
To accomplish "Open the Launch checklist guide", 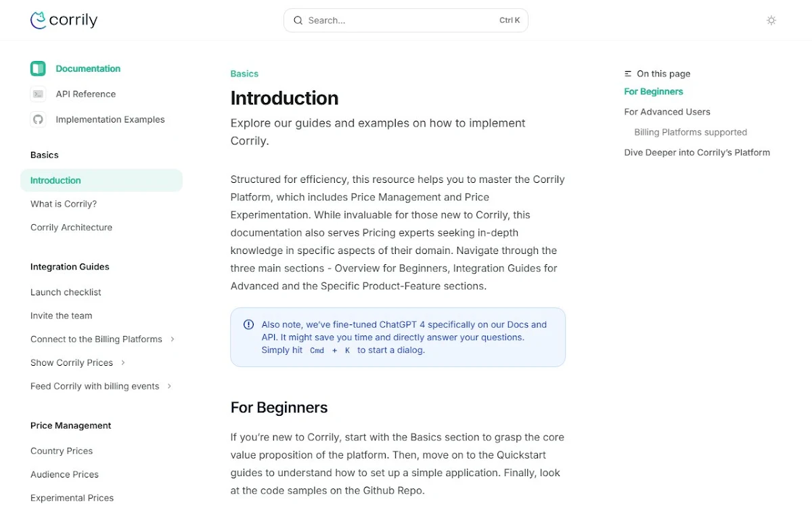I will tap(66, 292).
